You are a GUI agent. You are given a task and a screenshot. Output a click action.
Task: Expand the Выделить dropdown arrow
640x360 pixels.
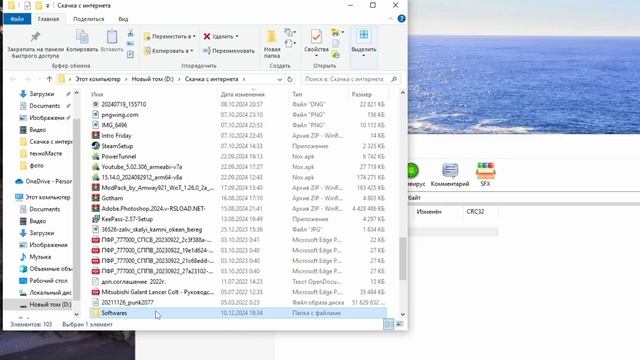click(363, 55)
